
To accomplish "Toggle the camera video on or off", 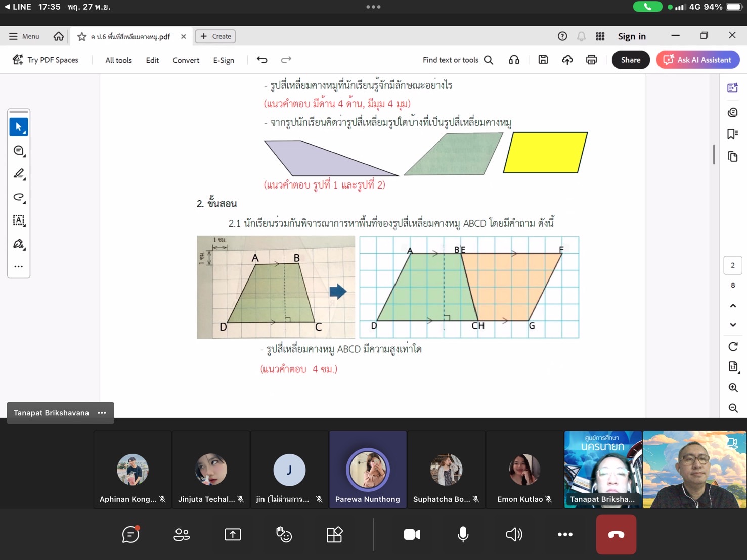I will [x=412, y=534].
